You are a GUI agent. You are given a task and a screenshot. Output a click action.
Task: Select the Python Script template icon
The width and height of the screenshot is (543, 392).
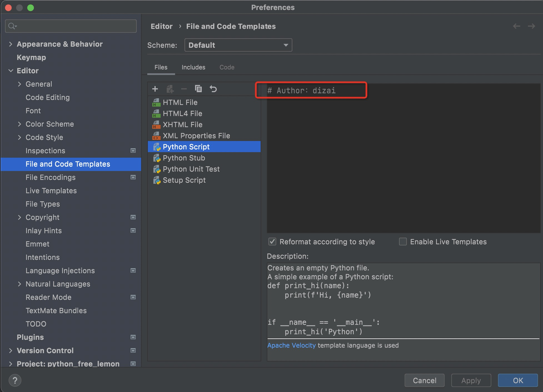pos(157,147)
